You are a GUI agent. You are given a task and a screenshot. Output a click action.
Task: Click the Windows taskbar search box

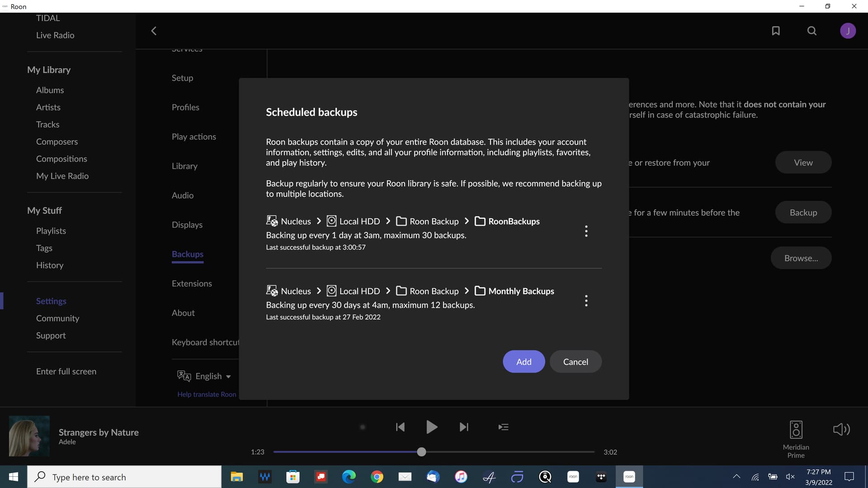pyautogui.click(x=124, y=477)
